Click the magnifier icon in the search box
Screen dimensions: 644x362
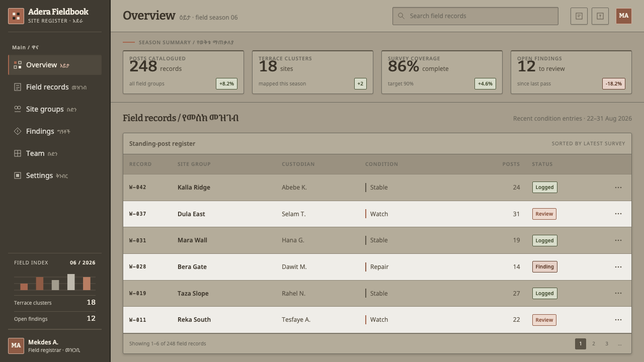point(401,16)
